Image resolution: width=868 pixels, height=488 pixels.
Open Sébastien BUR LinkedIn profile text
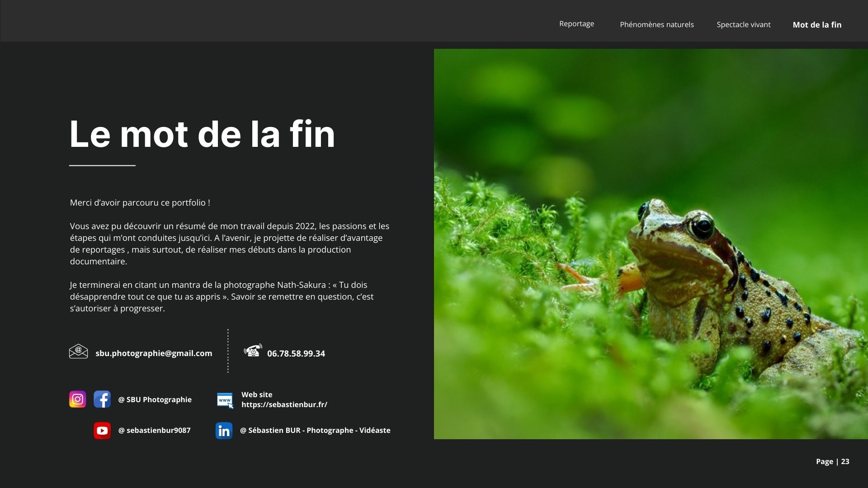coord(315,431)
